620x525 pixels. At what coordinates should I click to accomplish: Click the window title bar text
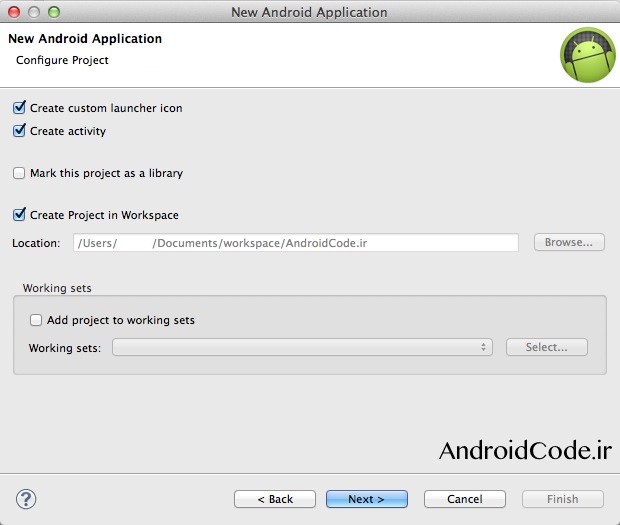309,12
